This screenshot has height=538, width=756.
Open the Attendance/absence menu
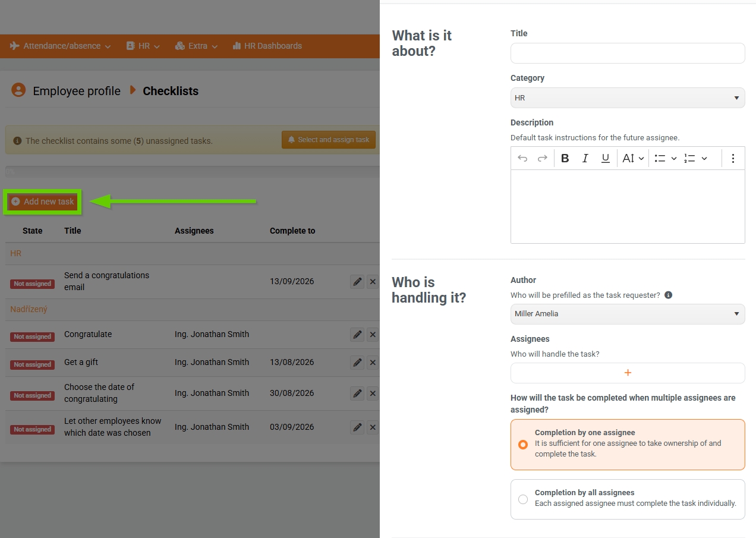(x=61, y=46)
